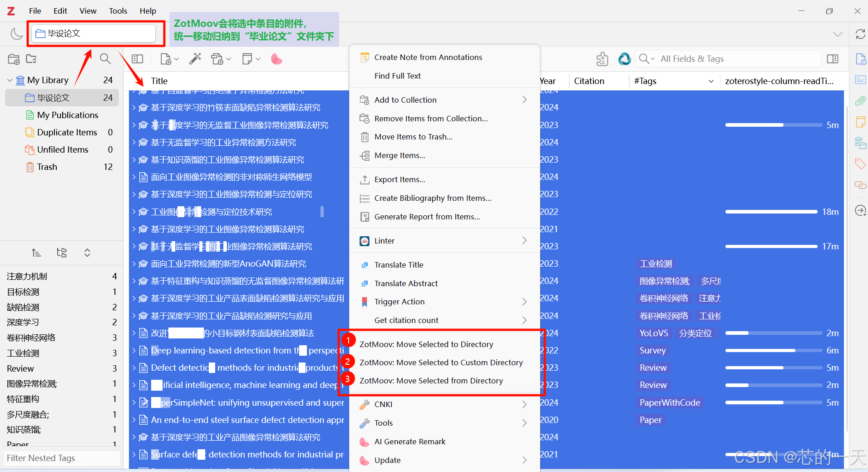Sort by the Citation column header
The width and height of the screenshot is (868, 472).
click(589, 81)
